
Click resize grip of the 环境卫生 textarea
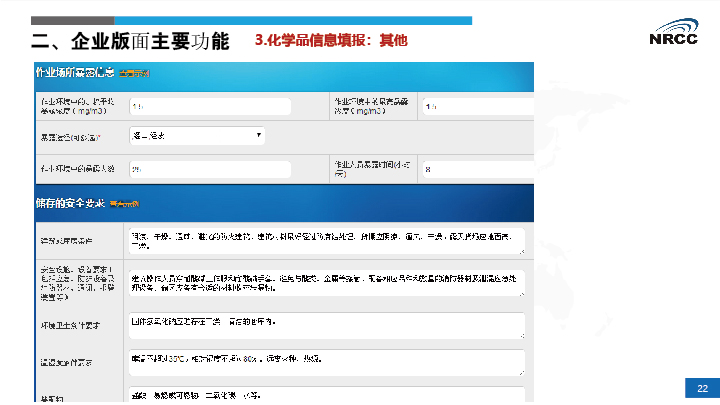click(521, 336)
